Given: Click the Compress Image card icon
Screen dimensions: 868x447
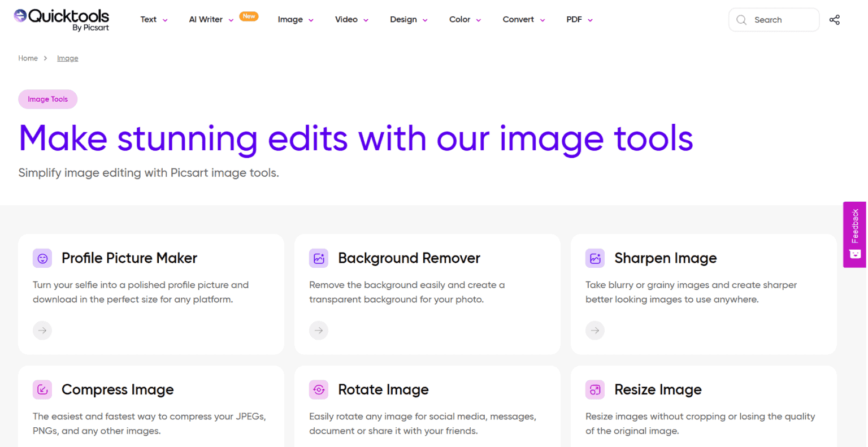Looking at the screenshot, I should click(x=42, y=389).
